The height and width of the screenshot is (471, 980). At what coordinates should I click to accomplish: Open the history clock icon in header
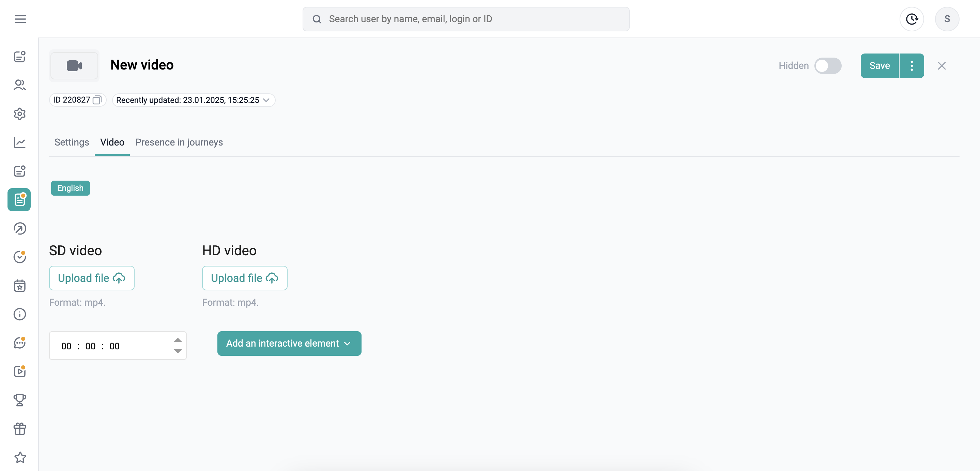point(912,19)
